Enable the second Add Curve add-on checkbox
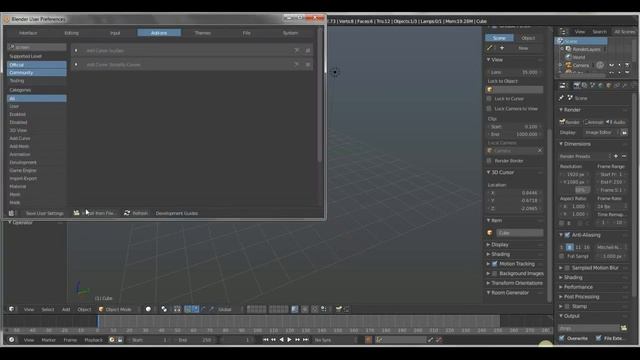 pos(308,64)
